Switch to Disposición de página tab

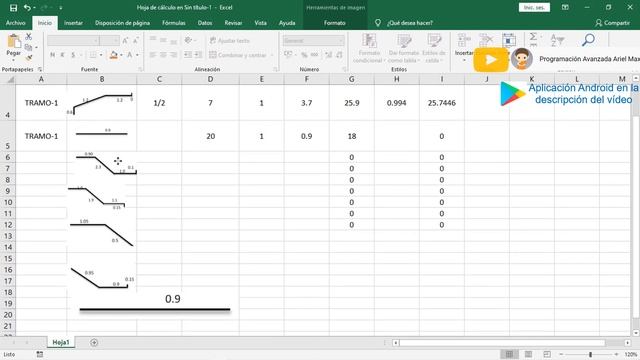click(122, 23)
